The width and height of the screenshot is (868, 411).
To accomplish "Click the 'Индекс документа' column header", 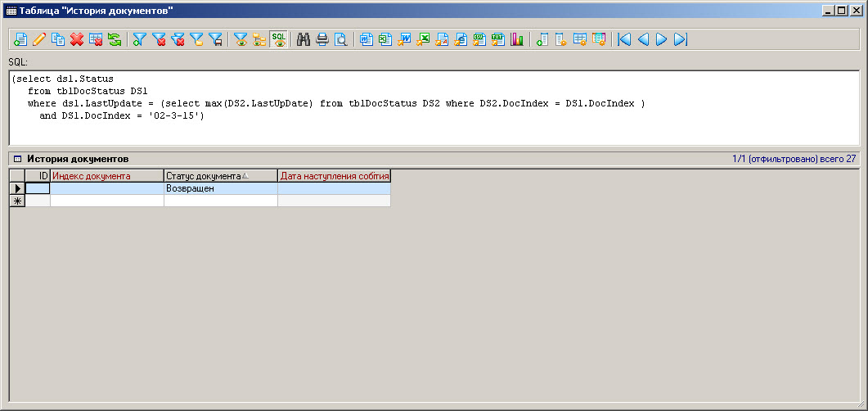I will 106,176.
